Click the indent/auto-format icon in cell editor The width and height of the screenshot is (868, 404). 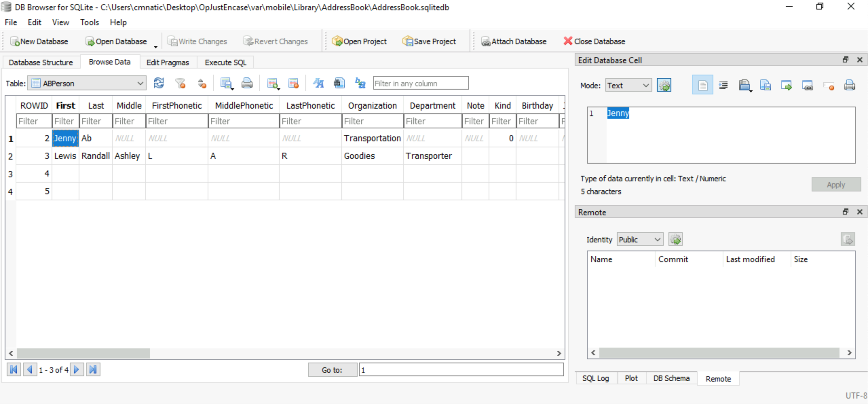point(723,85)
